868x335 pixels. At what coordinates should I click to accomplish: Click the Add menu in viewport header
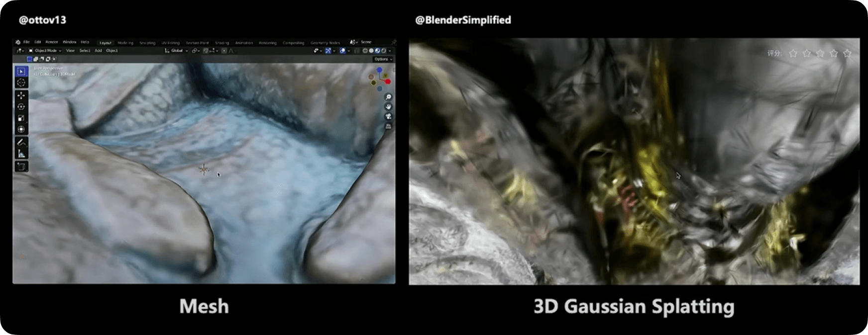point(98,51)
